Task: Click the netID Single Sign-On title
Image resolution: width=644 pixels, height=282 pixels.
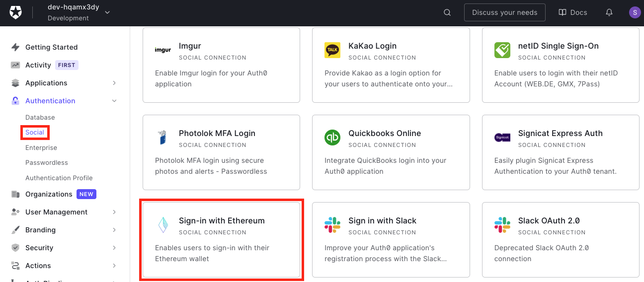Action: [x=559, y=46]
